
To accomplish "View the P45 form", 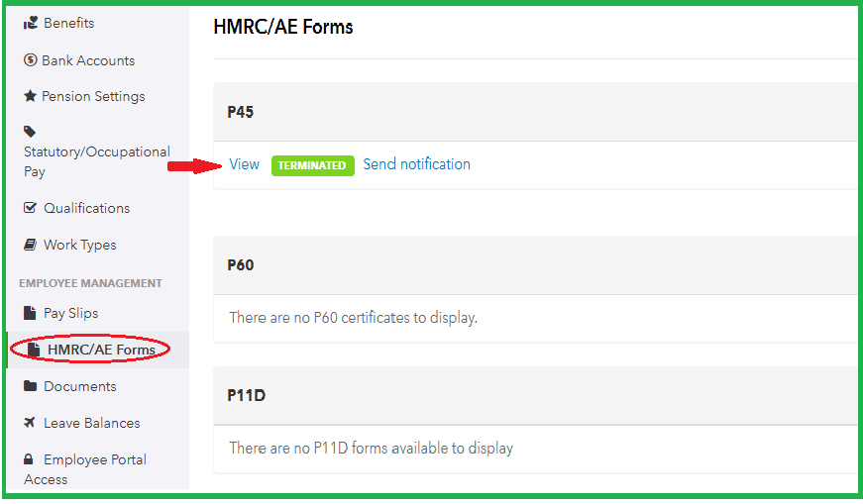I will pos(244,164).
